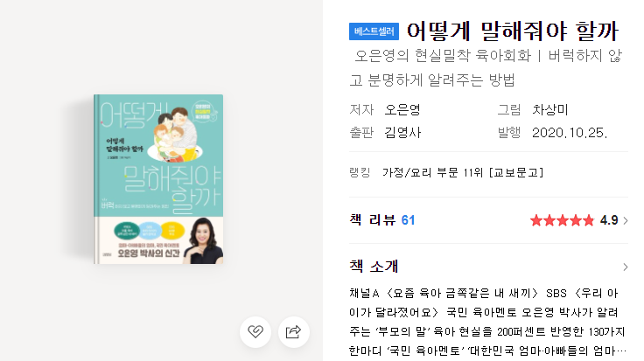The image size is (644, 361).
Task: Click the subtitle 오은영의 현실밀착 육아회화
Action: point(443,55)
